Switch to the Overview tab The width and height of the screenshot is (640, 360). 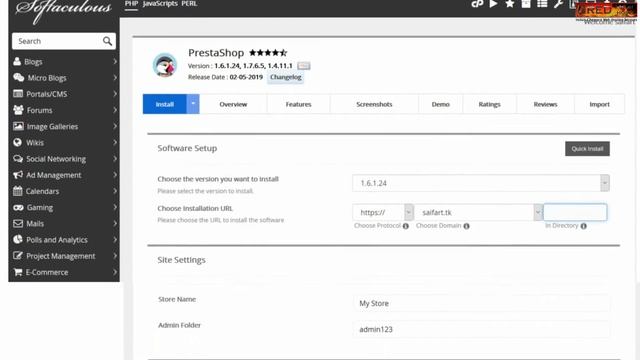click(233, 104)
